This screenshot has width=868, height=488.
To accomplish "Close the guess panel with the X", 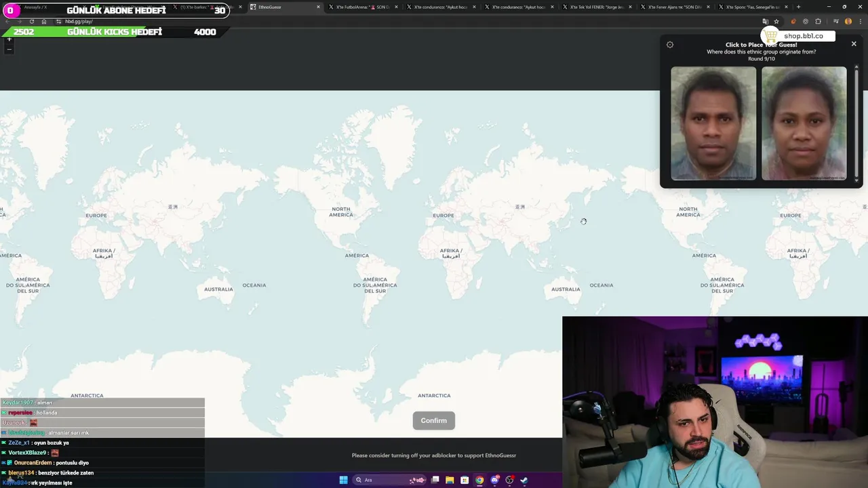I will tap(854, 44).
